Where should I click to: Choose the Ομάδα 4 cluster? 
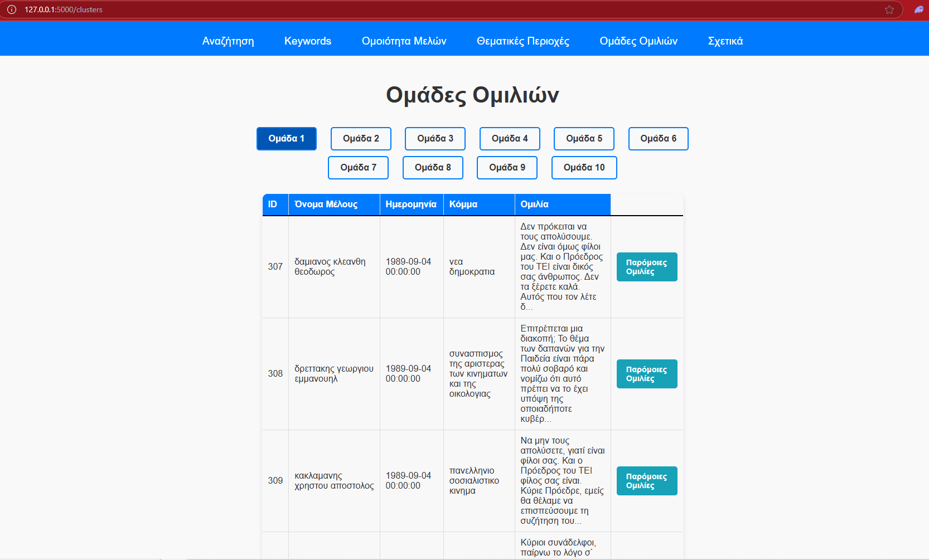tap(510, 139)
